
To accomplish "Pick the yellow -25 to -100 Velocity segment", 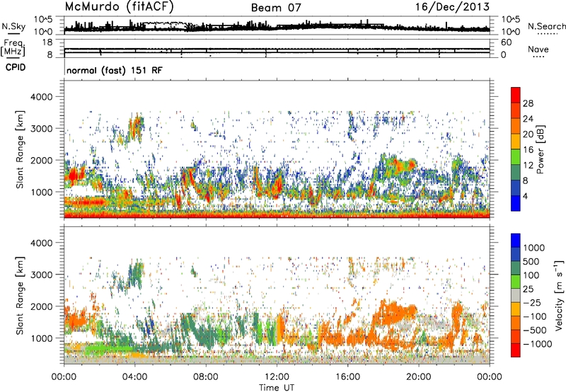I will [516, 309].
